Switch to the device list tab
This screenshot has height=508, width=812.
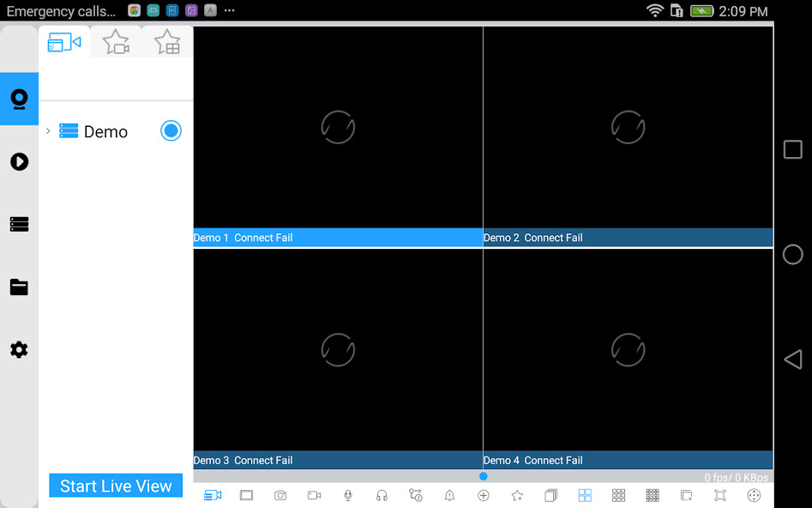click(x=64, y=41)
